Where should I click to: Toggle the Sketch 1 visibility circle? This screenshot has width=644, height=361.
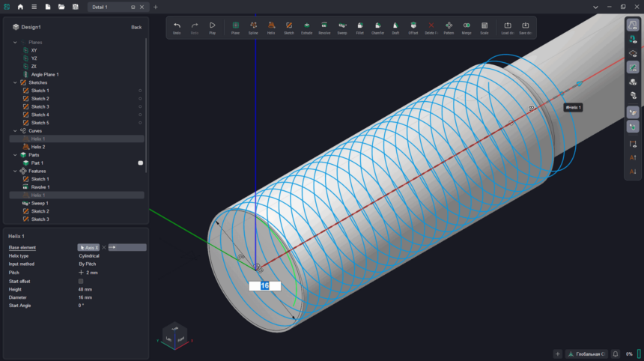(x=140, y=91)
